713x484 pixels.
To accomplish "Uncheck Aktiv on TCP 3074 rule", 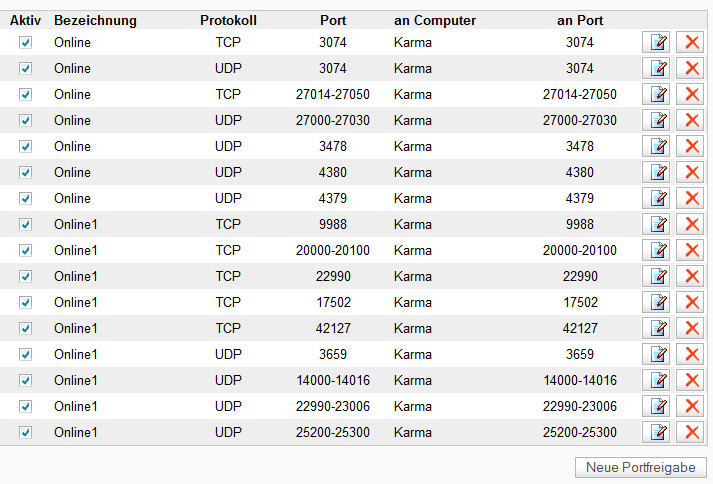I will pos(26,42).
